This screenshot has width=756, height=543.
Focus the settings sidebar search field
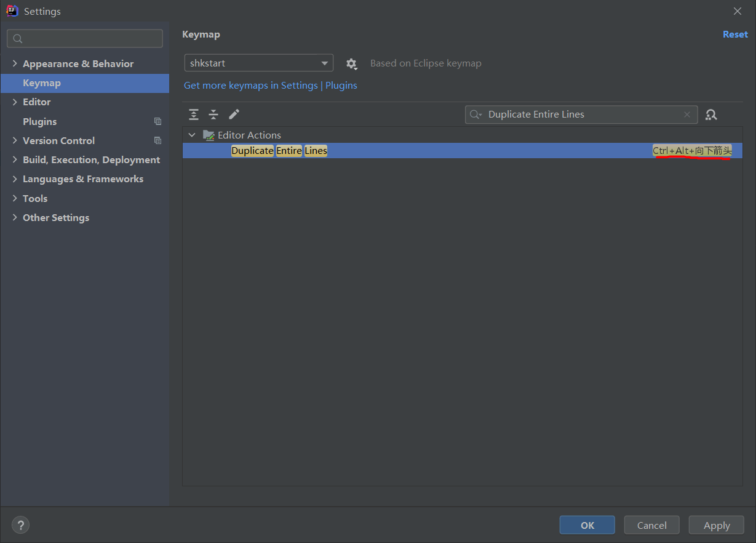[85, 38]
